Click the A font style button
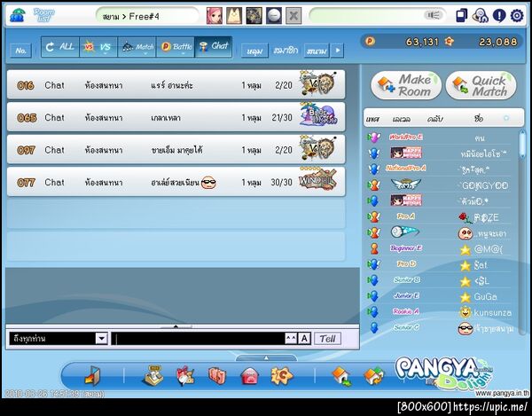 point(304,338)
